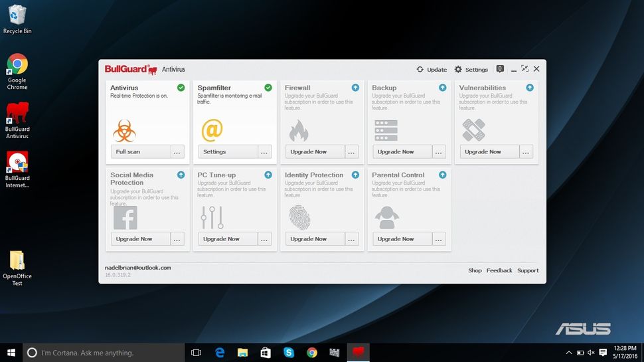Click the Firewall blue upgrade arrow badge
Viewport: 644px width, 362px height.
click(x=355, y=88)
